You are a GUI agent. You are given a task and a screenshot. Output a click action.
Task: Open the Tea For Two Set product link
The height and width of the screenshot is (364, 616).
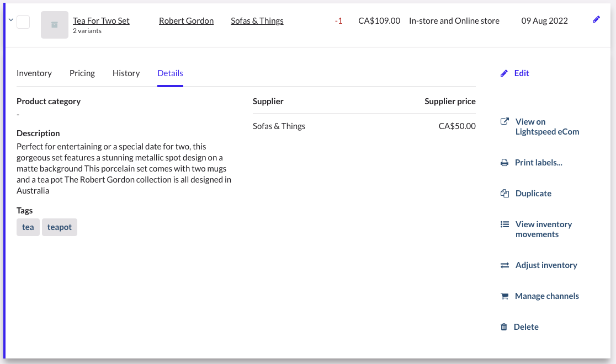[101, 21]
